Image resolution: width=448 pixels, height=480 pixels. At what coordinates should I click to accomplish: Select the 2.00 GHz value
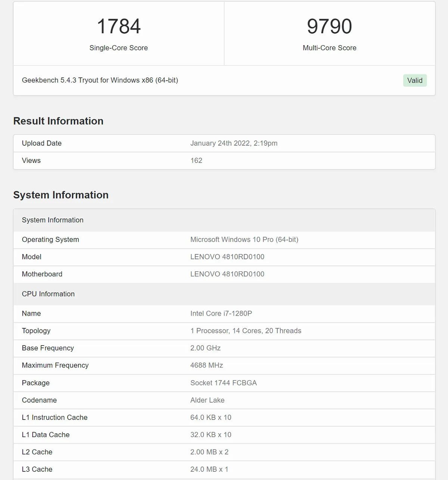pos(205,348)
